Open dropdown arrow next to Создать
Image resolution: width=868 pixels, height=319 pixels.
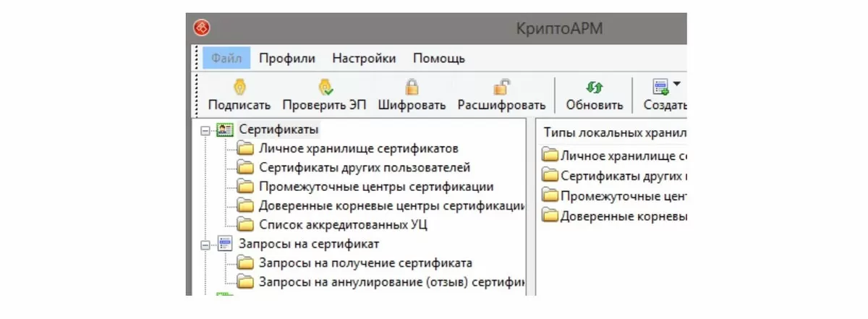tap(676, 84)
